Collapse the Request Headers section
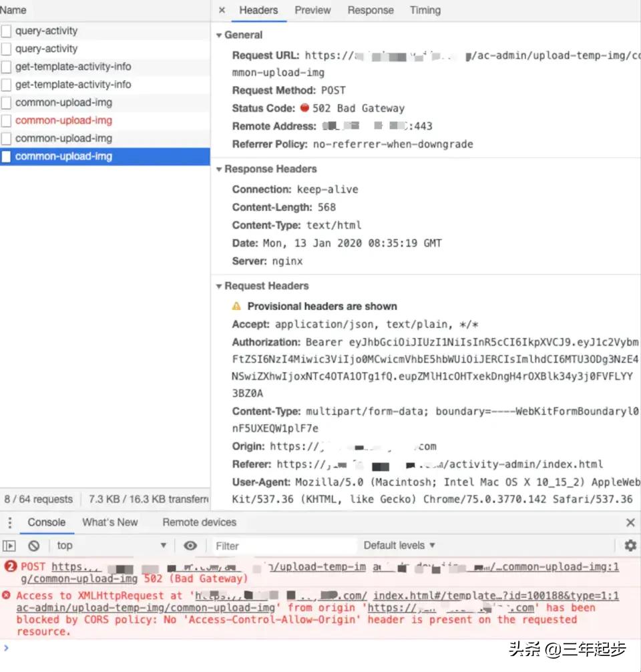Screen dimensions: 641x672 click(x=219, y=285)
